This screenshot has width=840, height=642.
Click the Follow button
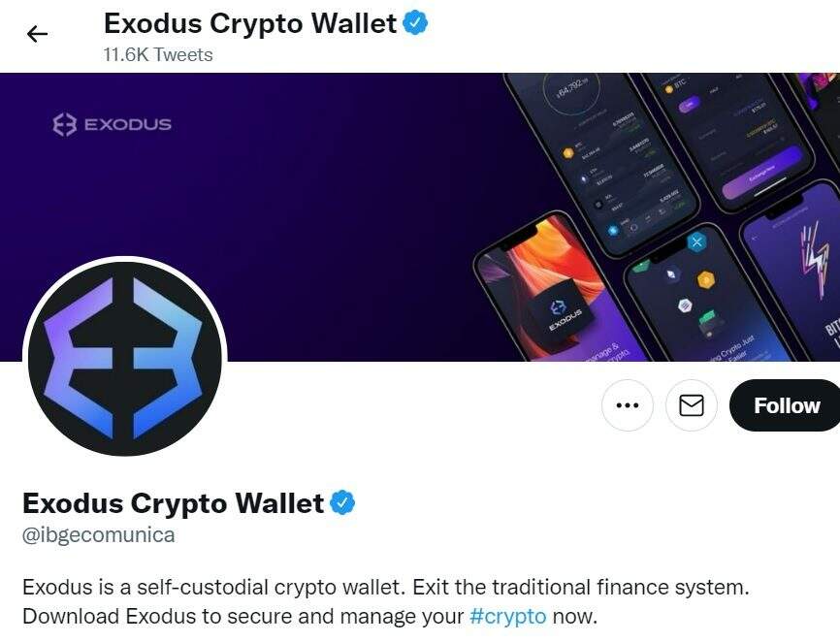tap(786, 405)
